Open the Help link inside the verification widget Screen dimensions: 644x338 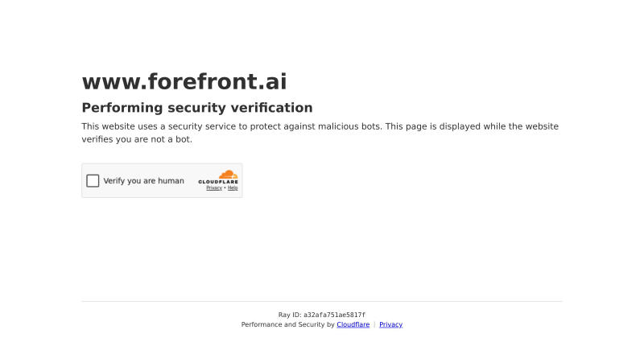233,188
